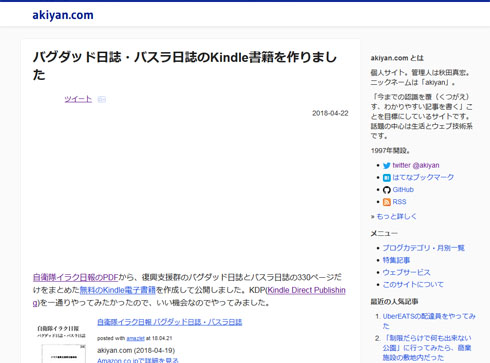Open the このサイトについて menu item
490x363 pixels.
click(413, 284)
